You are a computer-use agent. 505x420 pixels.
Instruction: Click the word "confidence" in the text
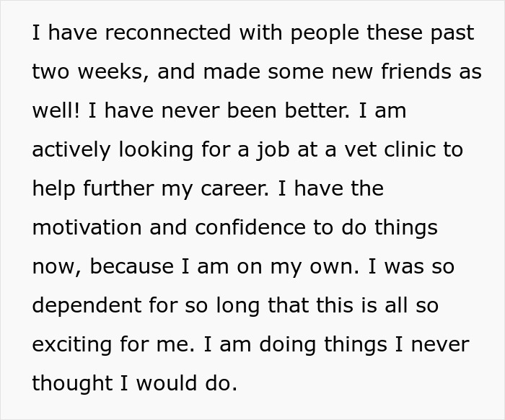pos(250,227)
